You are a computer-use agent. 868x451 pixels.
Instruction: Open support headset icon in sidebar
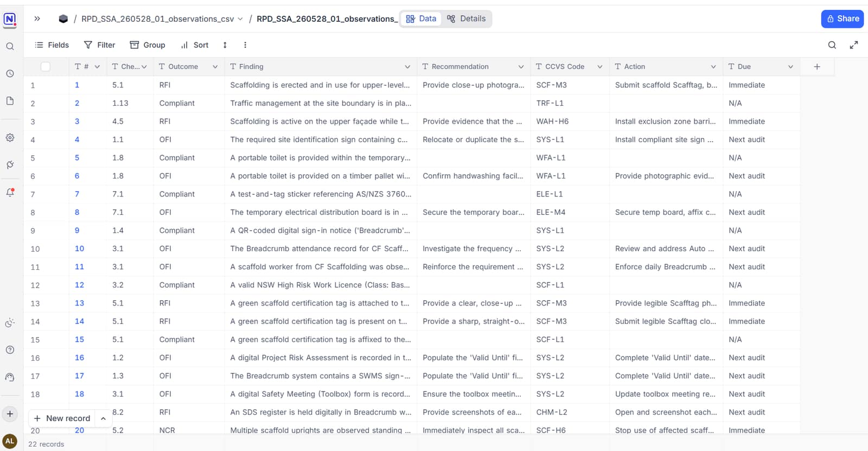click(x=10, y=377)
